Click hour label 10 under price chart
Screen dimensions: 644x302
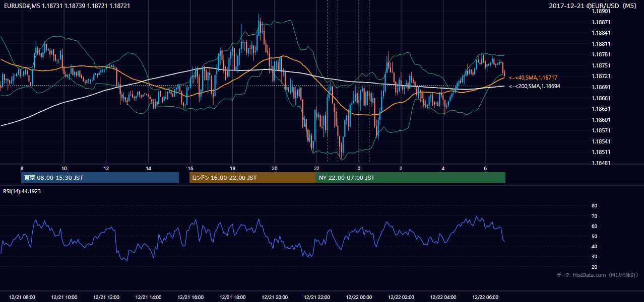pyautogui.click(x=64, y=168)
